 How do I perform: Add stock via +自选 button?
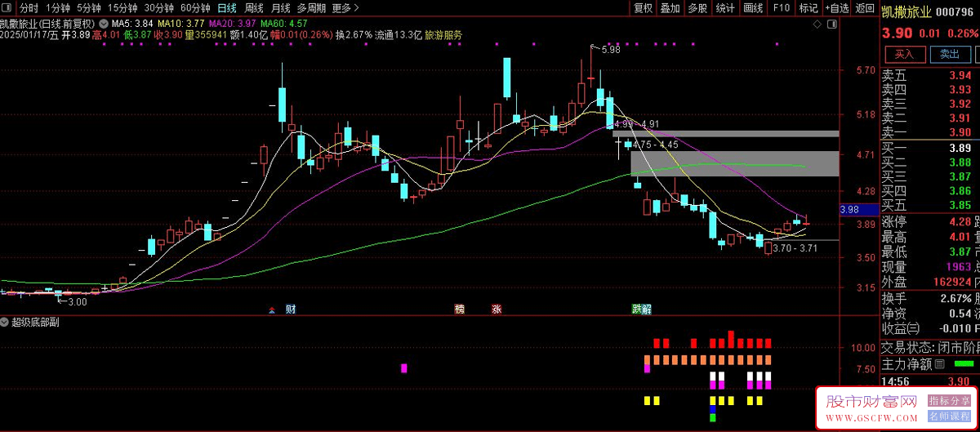click(x=836, y=8)
